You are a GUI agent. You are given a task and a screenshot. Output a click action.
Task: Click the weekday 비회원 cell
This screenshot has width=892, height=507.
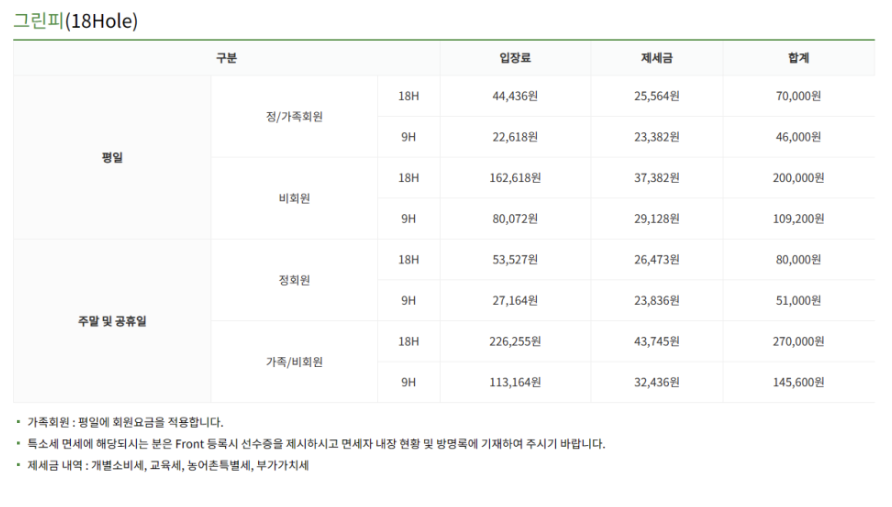point(294,198)
